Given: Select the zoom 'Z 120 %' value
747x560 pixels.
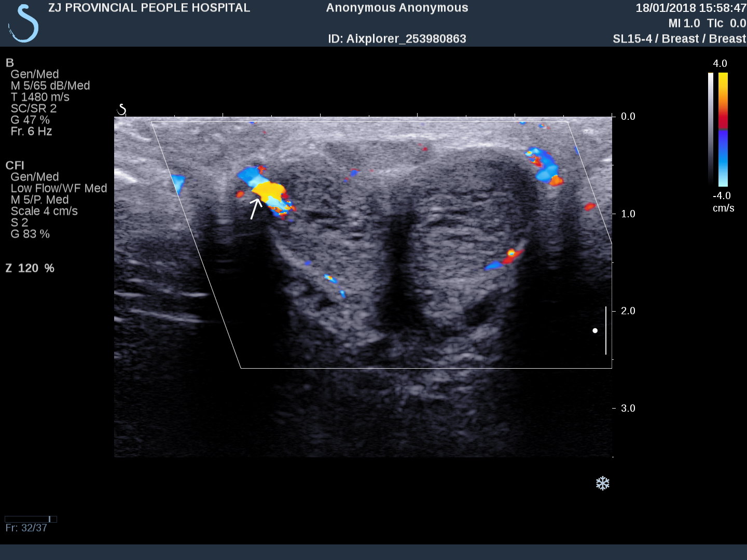Looking at the screenshot, I should pos(30,268).
